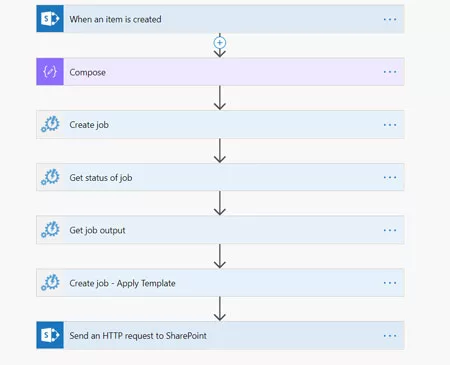Expand the When an item is created card

220,19
